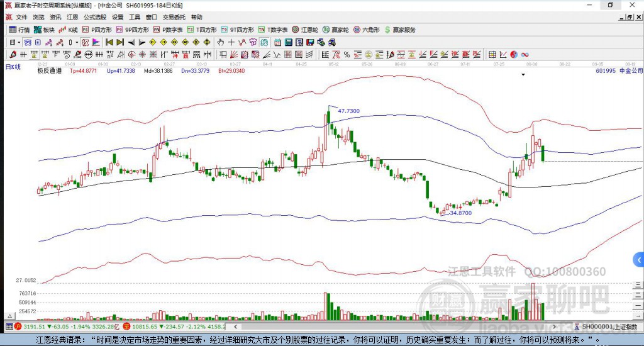Open the 9T四方形 tool
Viewport: 644px width, 346px height.
tap(237, 30)
